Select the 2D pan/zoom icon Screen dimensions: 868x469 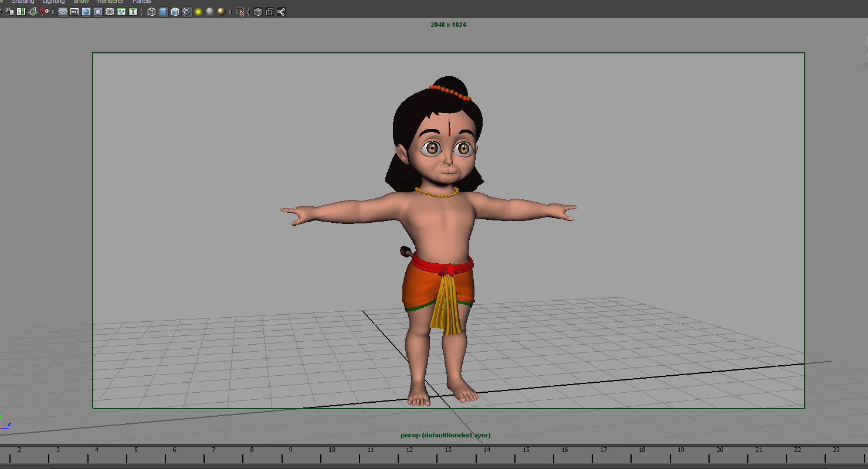(45, 12)
